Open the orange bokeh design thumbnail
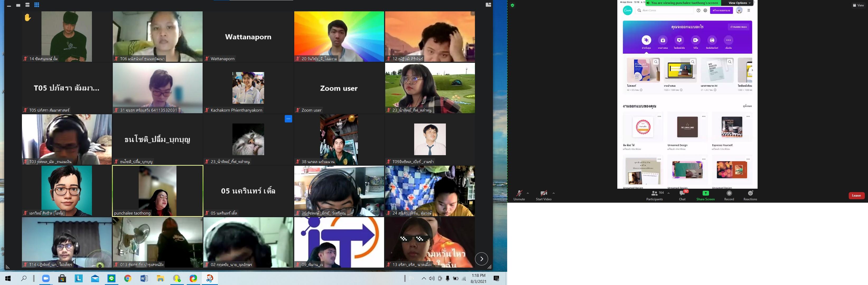Image resolution: width=868 pixels, height=285 pixels. tap(732, 170)
